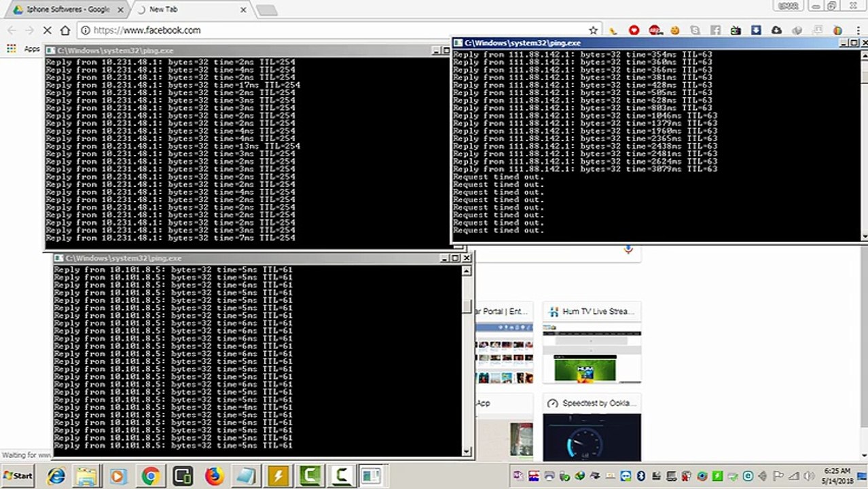Click scroll-down arrow in 111.88.142.1 ping window
This screenshot has width=868, height=489.
pos(865,236)
